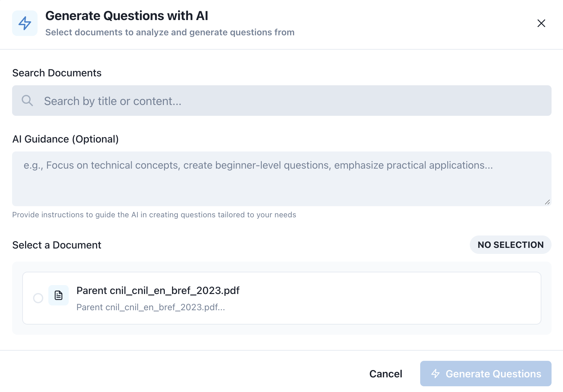Click Cancel to dismiss the dialog
The image size is (563, 392).
pos(386,374)
